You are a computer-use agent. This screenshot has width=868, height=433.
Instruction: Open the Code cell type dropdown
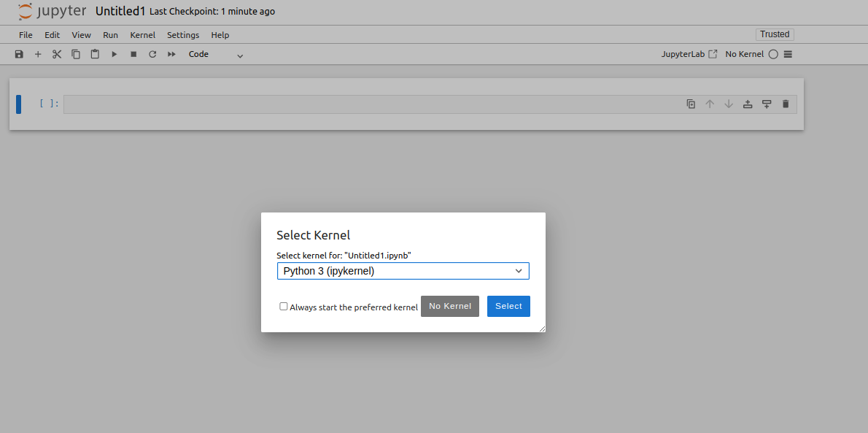coord(215,54)
